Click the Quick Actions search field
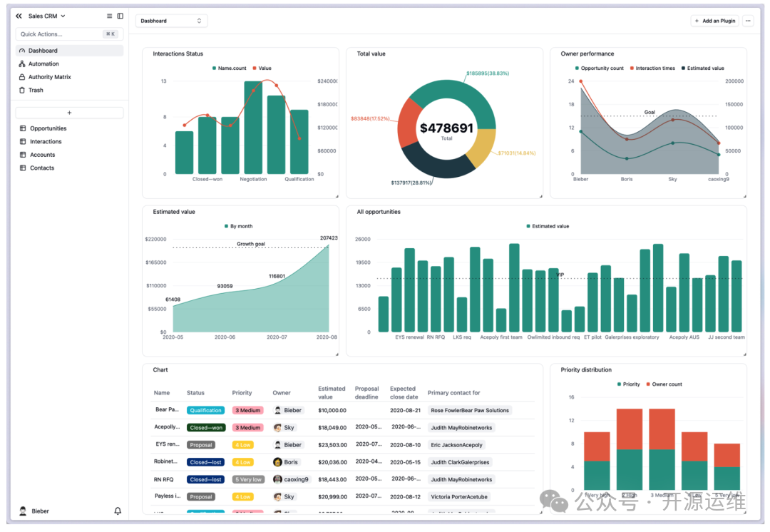The image size is (770, 532). coord(61,34)
